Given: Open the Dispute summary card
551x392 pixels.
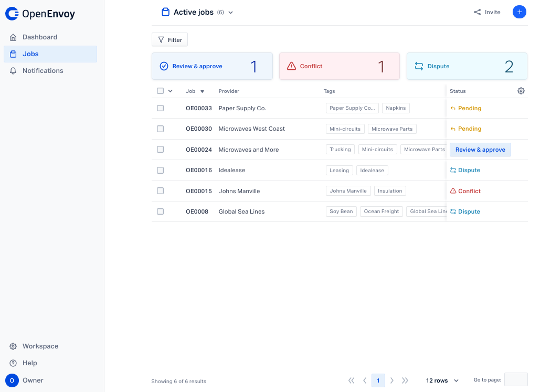Looking at the screenshot, I should click(467, 66).
